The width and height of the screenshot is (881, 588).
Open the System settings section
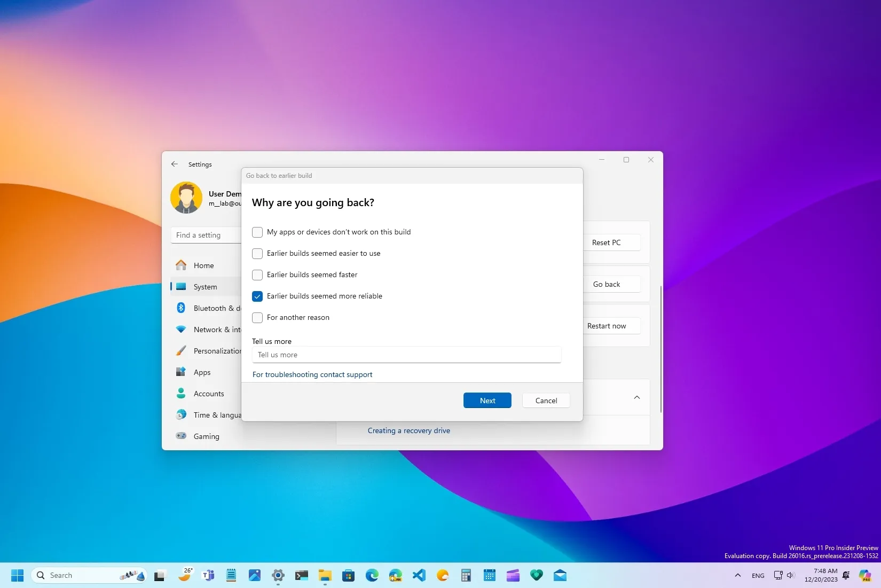pyautogui.click(x=204, y=287)
